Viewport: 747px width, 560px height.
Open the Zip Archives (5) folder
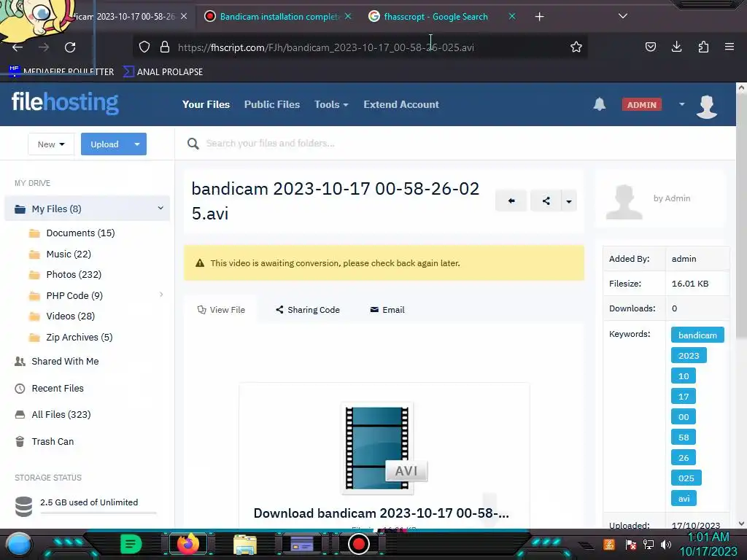pos(80,337)
